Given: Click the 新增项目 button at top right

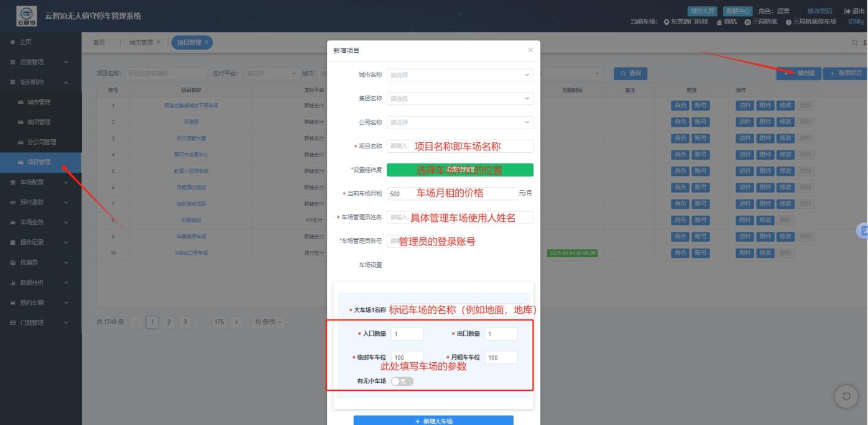Looking at the screenshot, I should (x=846, y=73).
